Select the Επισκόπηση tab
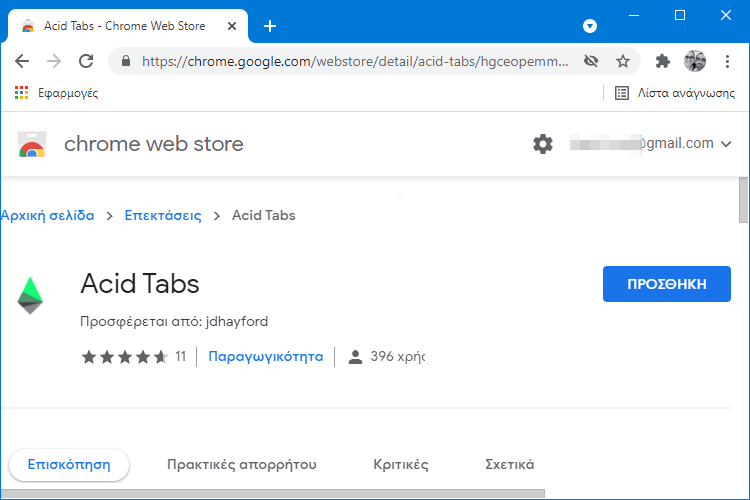The width and height of the screenshot is (750, 500). (x=69, y=465)
